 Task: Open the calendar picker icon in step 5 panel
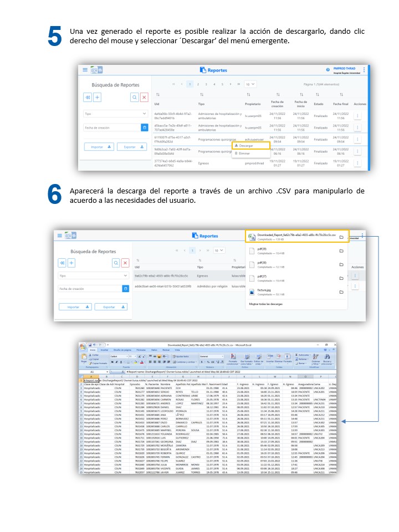[x=145, y=127]
